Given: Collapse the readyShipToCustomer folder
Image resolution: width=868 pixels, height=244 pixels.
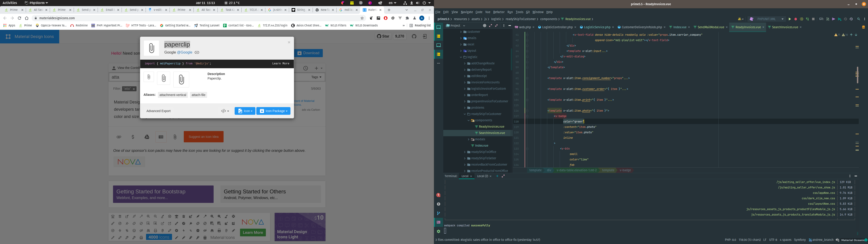Looking at the screenshot, I should [465, 114].
